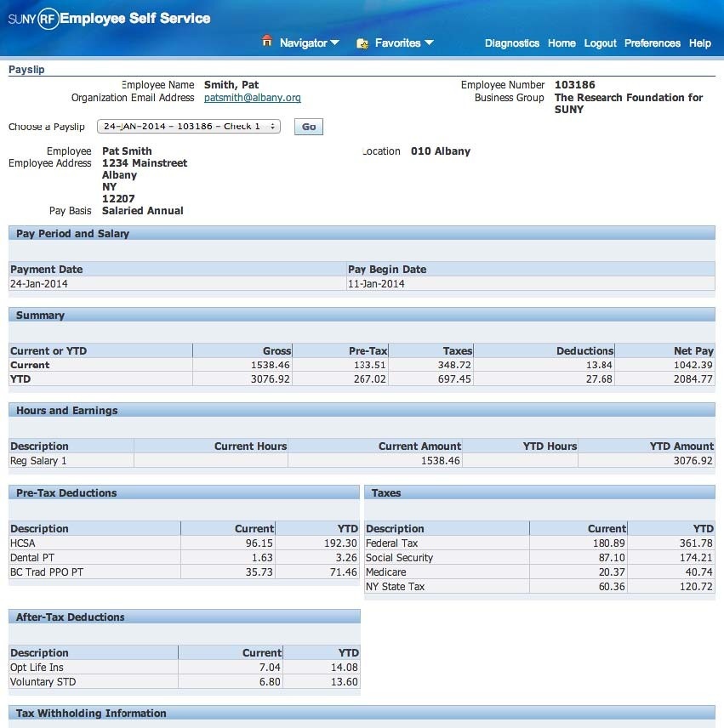Expand the Navigator dropdown arrow
Viewport: 724px width, 728px height.
[334, 43]
